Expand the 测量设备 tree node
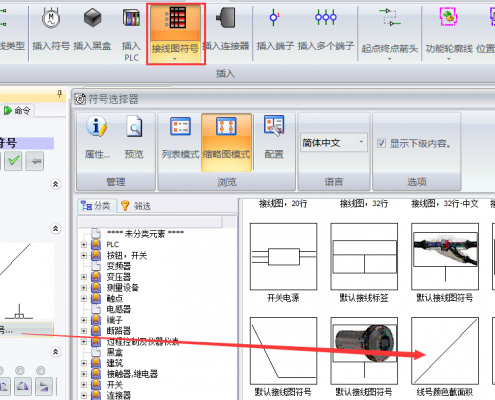Screen dimensions: 495x400 coord(84,288)
